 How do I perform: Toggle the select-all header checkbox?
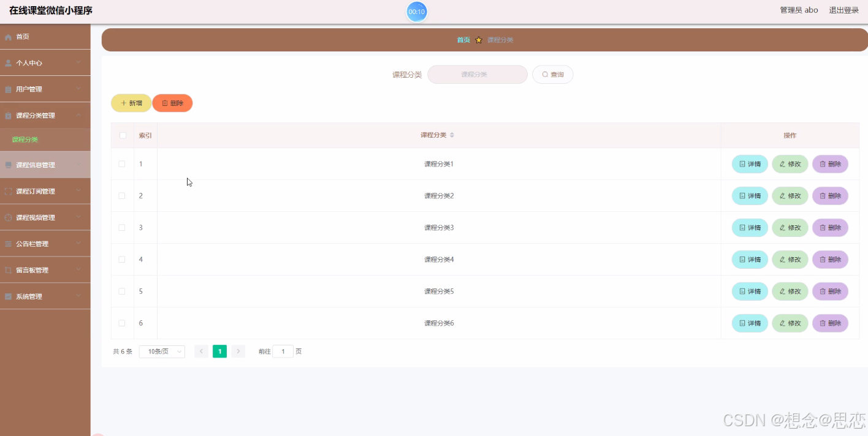click(x=123, y=135)
